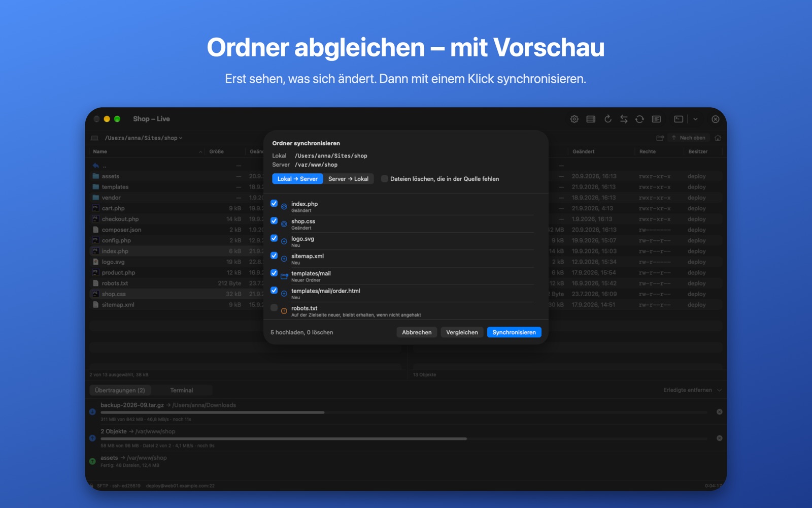Open the terminal icon in toolbar

click(x=679, y=119)
